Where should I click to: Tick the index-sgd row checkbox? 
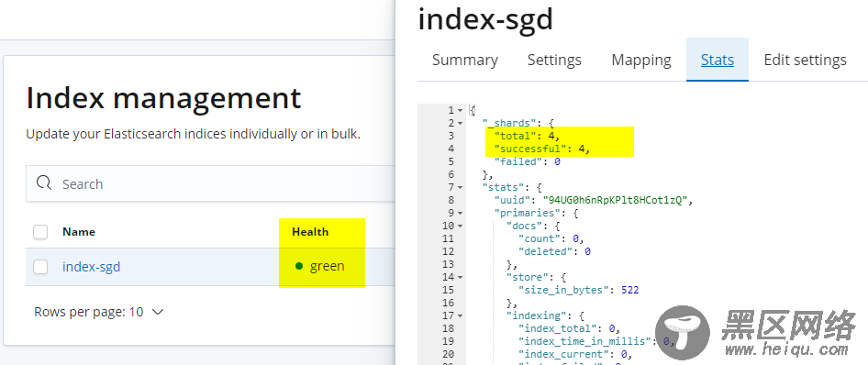(x=40, y=267)
